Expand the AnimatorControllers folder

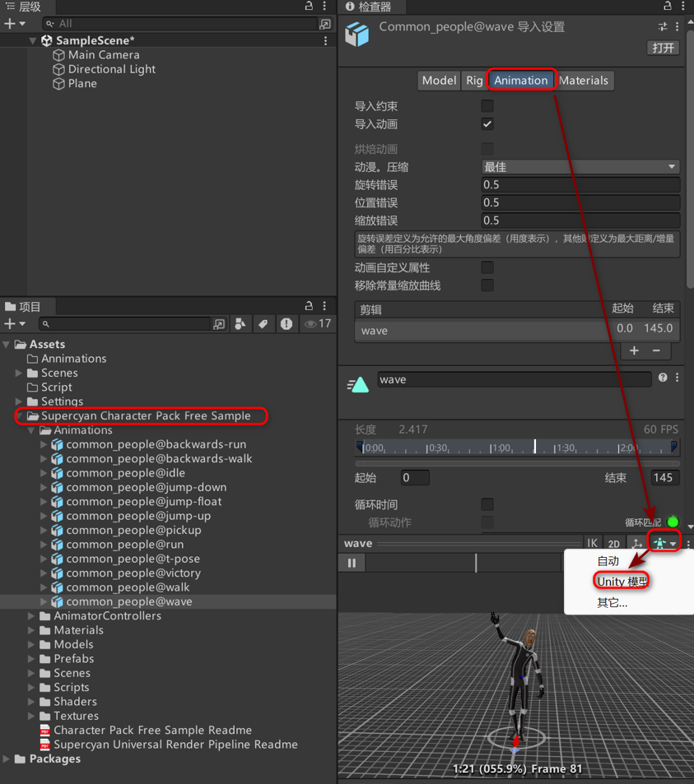[31, 616]
